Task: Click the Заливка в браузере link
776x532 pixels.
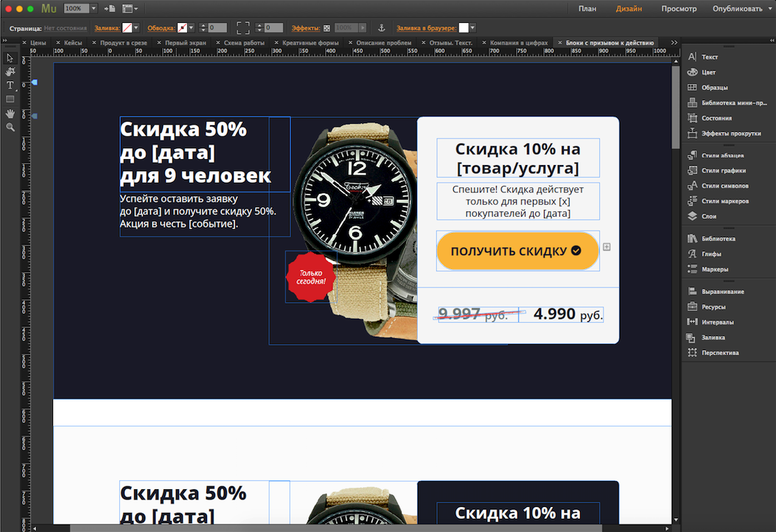Action: pyautogui.click(x=426, y=28)
